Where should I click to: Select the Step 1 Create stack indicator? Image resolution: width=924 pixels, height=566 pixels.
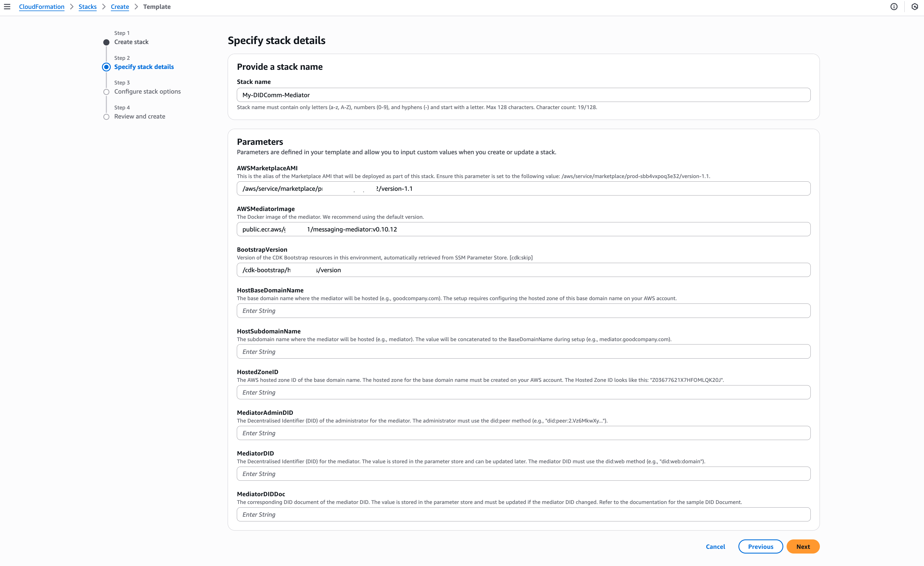point(106,42)
